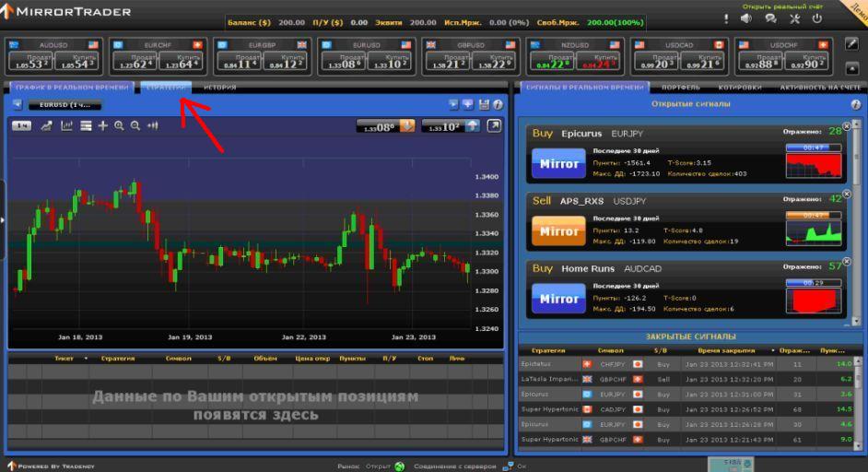Open the 'Портфель' tab

[680, 88]
